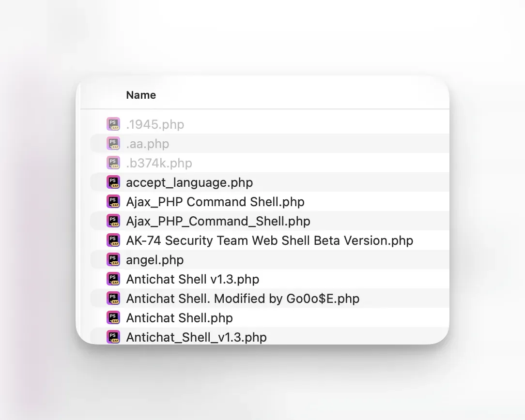Click the icon next to Ajax_PHP_Command_Shell.php
This screenshot has width=525, height=420.
tap(113, 221)
